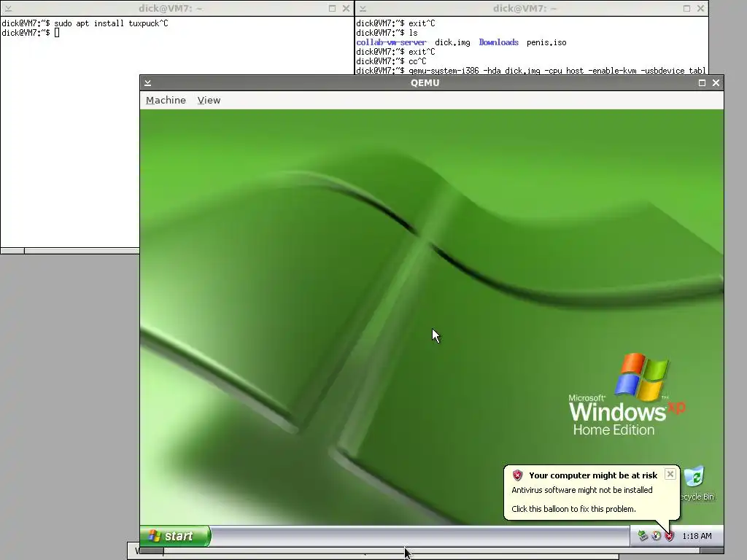Click the shield icon inside the balloon
Image resolution: width=747 pixels, height=560 pixels.
(517, 475)
